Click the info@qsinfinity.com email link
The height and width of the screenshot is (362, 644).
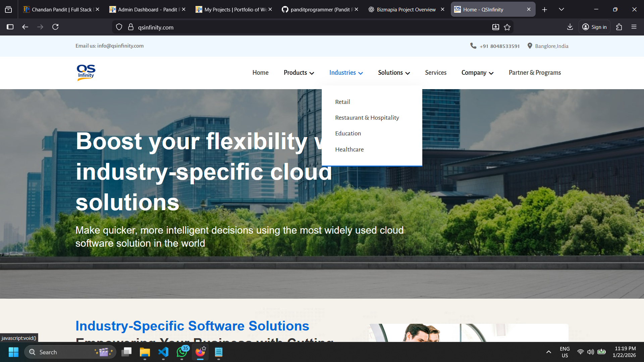pyautogui.click(x=120, y=46)
